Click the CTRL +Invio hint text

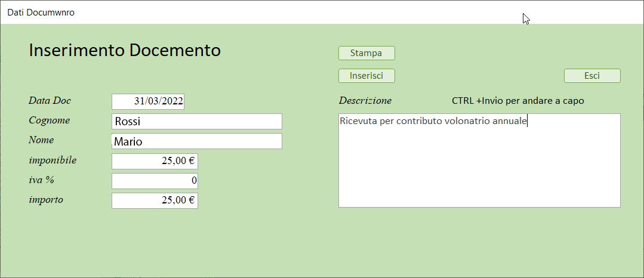point(518,101)
